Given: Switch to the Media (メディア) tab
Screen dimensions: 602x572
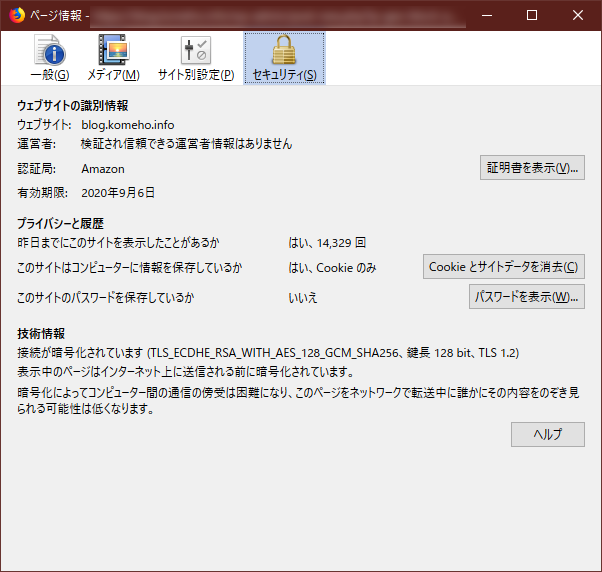Looking at the screenshot, I should 114,58.
